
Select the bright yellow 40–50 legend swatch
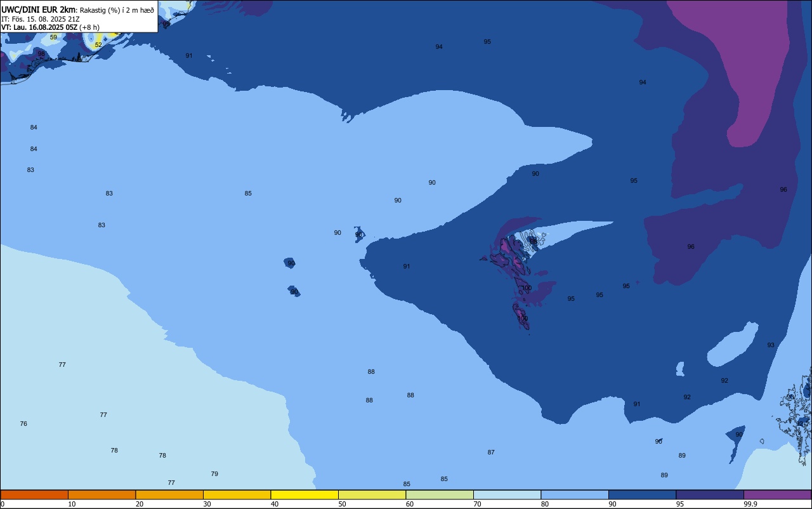coord(304,494)
